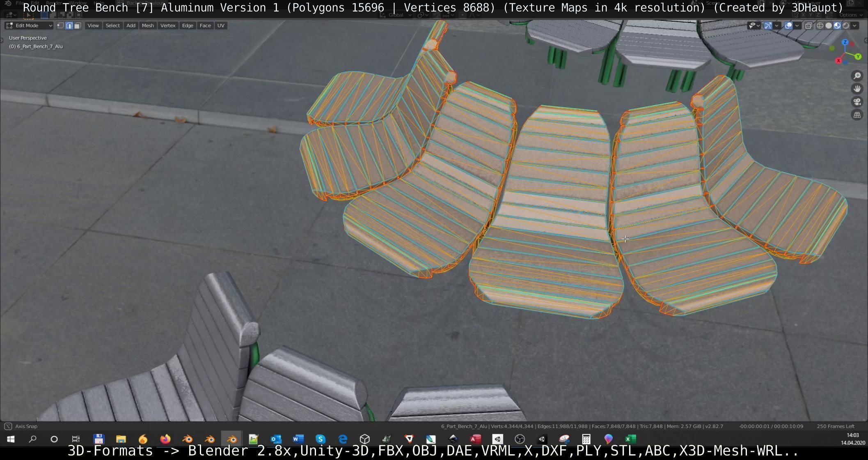Switch to vertex select mode
The width and height of the screenshot is (868, 460).
[x=60, y=25]
